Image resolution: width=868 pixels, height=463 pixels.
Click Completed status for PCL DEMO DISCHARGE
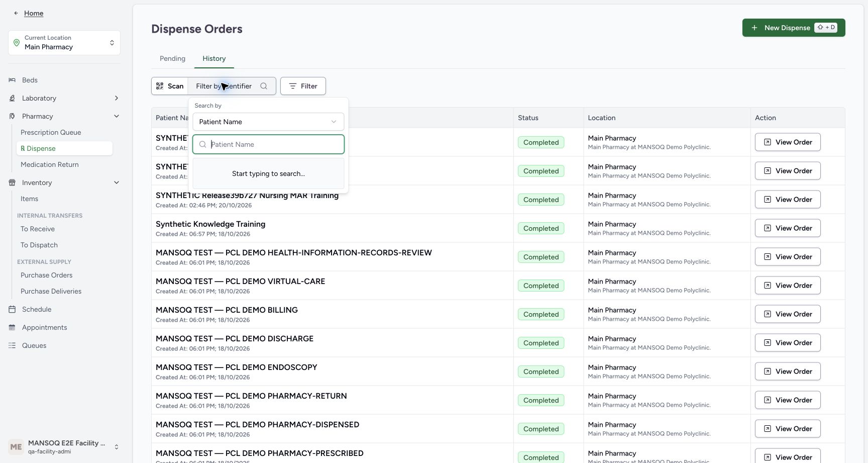tap(541, 343)
